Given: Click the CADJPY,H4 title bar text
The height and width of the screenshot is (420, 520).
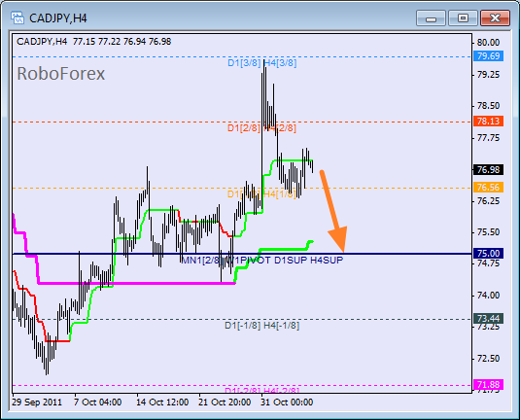Looking at the screenshot, I should click(x=58, y=18).
